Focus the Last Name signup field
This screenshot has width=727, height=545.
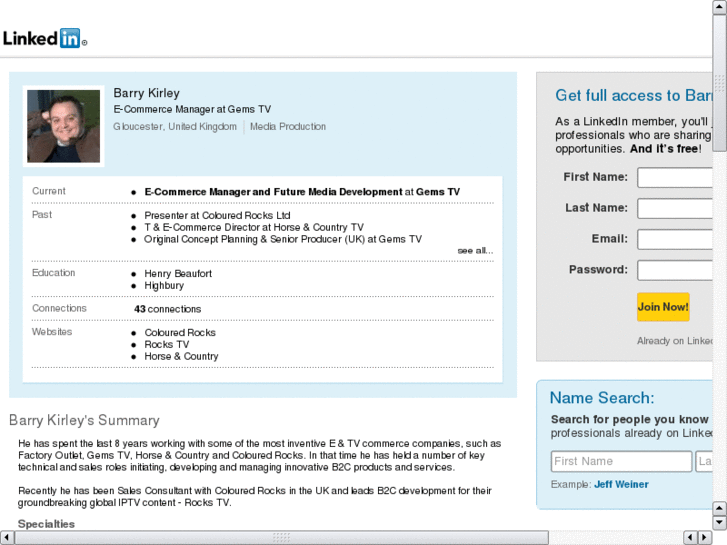coord(675,208)
